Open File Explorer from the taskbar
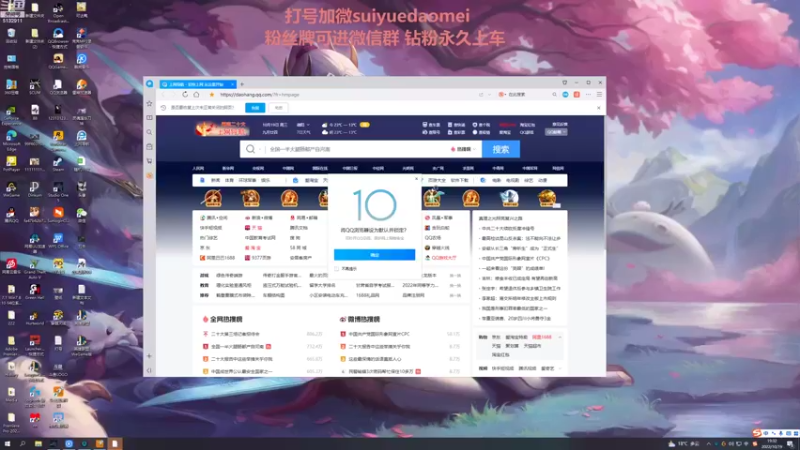 [38, 444]
